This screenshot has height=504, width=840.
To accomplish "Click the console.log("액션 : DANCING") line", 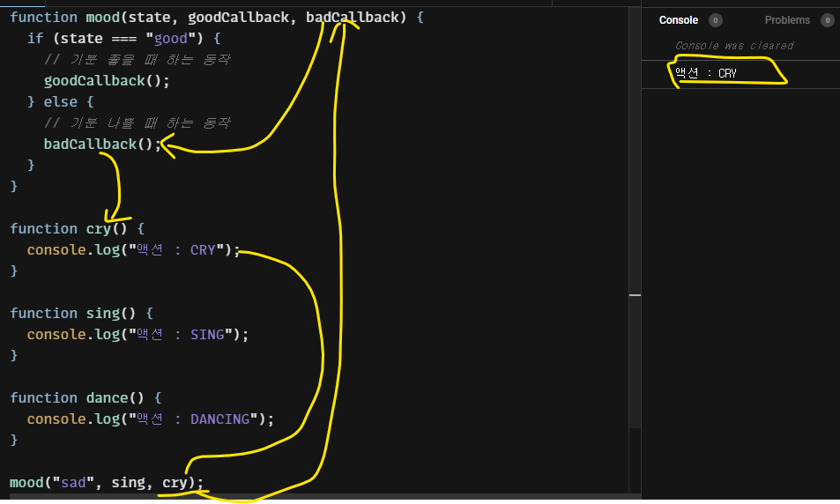I will pyautogui.click(x=151, y=419).
